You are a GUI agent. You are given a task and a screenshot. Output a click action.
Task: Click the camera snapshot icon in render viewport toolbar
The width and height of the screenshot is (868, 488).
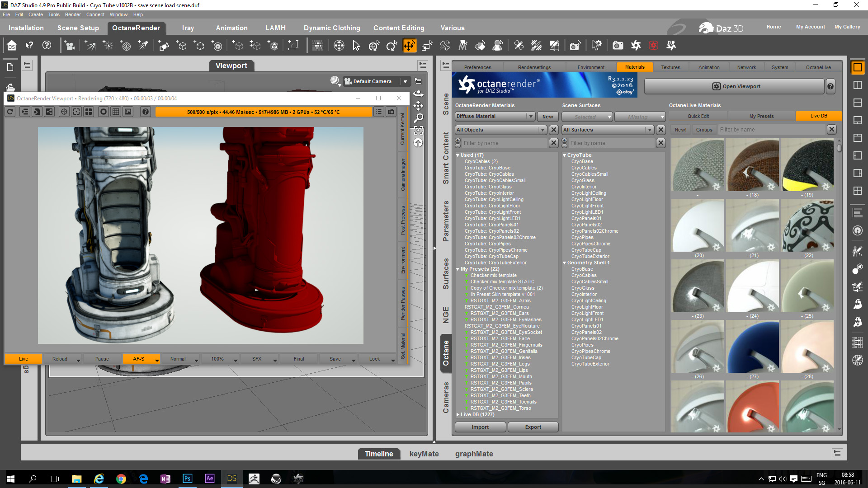tap(391, 112)
